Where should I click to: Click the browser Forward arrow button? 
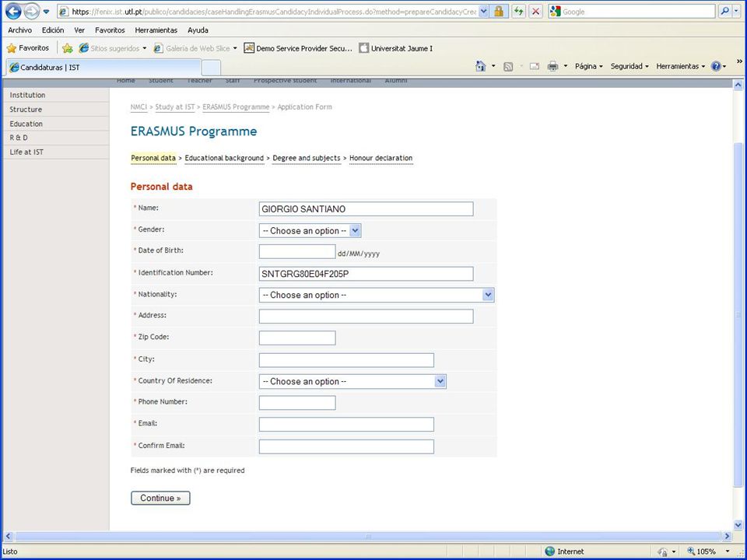click(x=31, y=11)
